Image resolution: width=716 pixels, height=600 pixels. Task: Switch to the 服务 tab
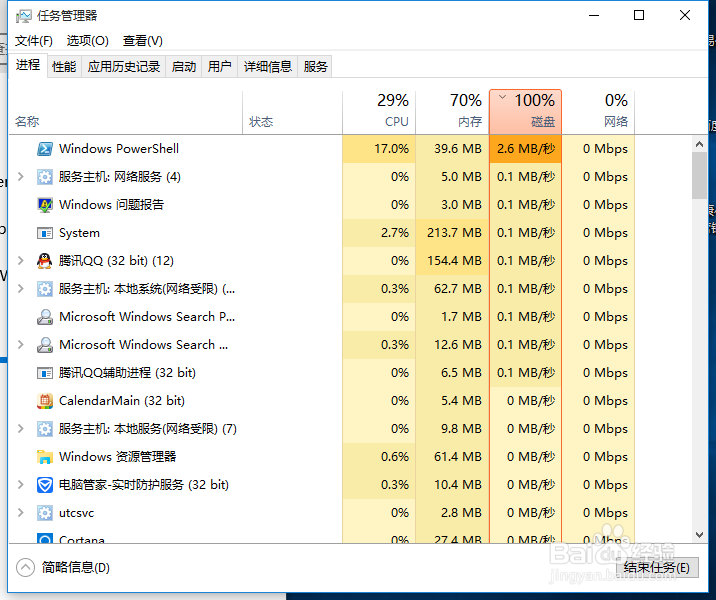(x=315, y=67)
